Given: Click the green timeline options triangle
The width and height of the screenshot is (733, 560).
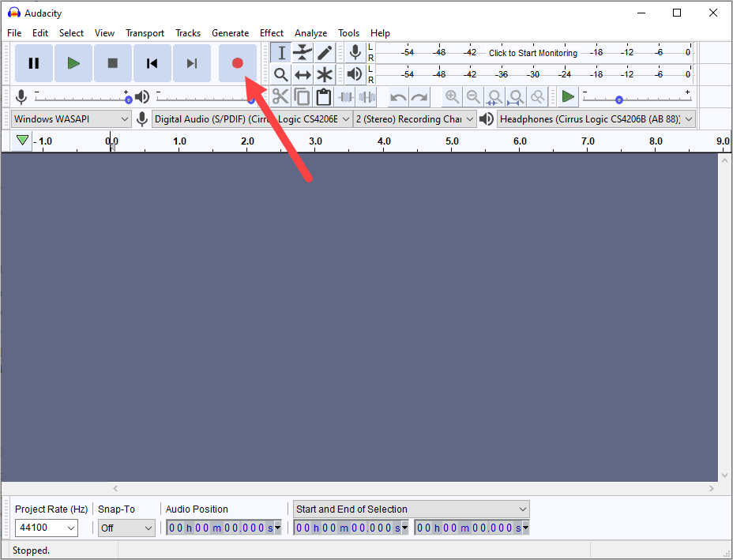Looking at the screenshot, I should 22,141.
